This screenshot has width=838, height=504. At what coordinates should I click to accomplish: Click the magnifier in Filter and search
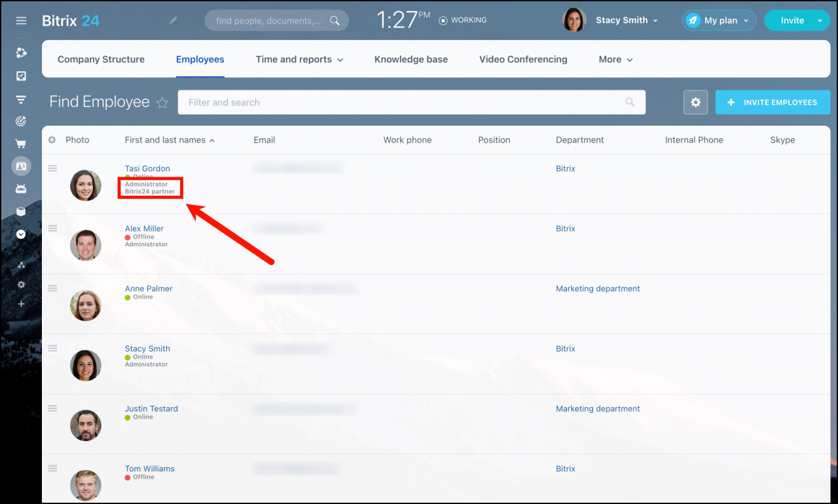630,102
